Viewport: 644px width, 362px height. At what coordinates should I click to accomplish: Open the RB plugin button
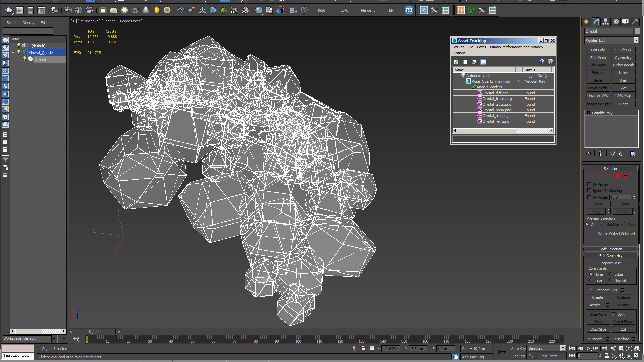point(409,10)
